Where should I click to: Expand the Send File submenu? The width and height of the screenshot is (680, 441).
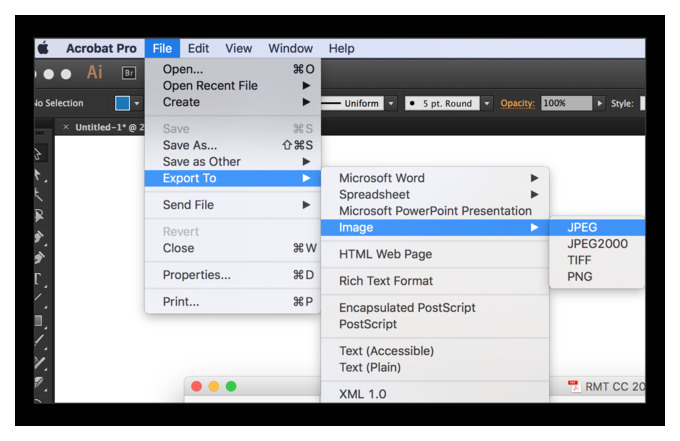(x=233, y=205)
